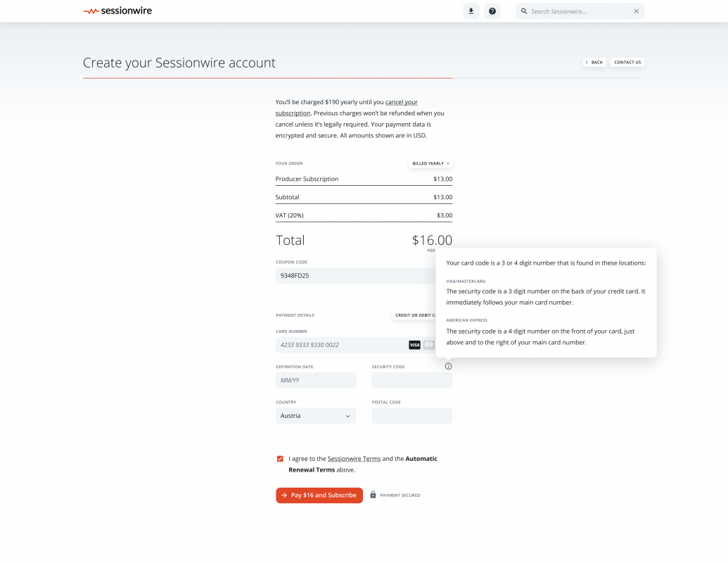Open the cancel your subscription link
Screen dimensions: 728x563
(401, 103)
